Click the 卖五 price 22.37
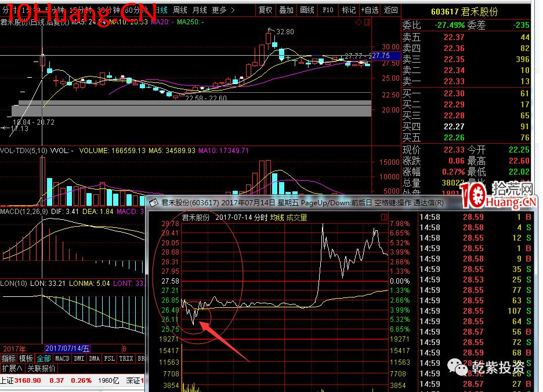 [454, 37]
